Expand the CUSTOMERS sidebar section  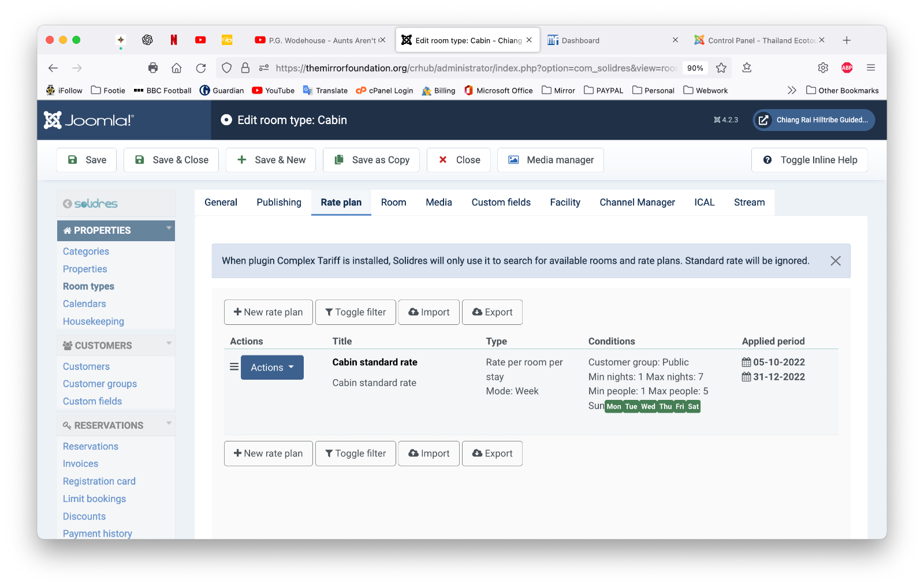click(169, 344)
